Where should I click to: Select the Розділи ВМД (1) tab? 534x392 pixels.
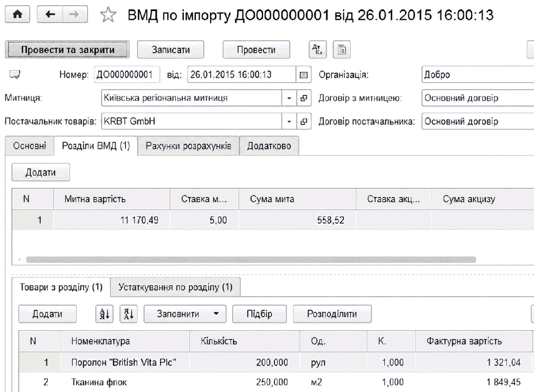[x=96, y=147]
